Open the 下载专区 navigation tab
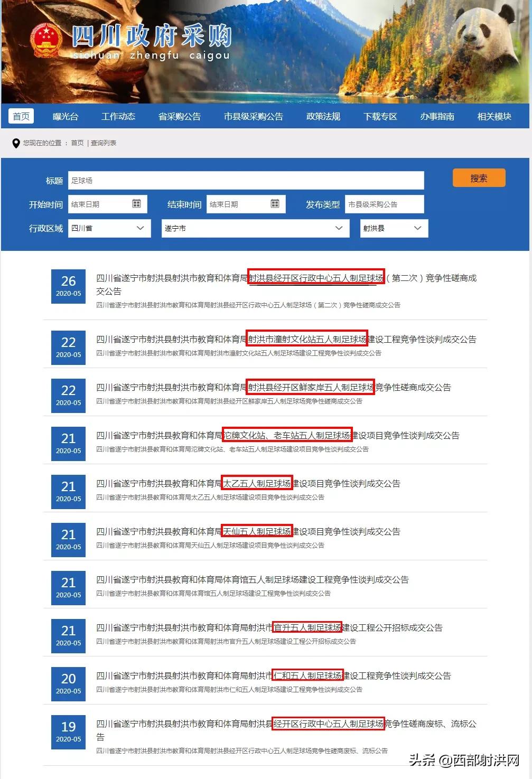This screenshot has height=779, width=532. pyautogui.click(x=381, y=116)
